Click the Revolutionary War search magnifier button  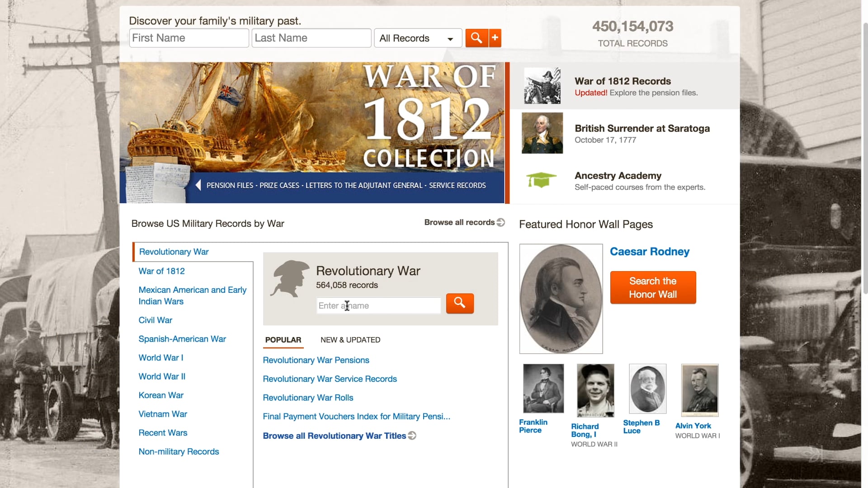460,303
